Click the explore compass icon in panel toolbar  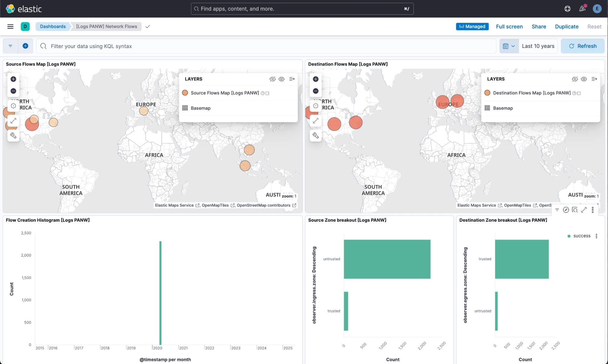[x=566, y=210]
